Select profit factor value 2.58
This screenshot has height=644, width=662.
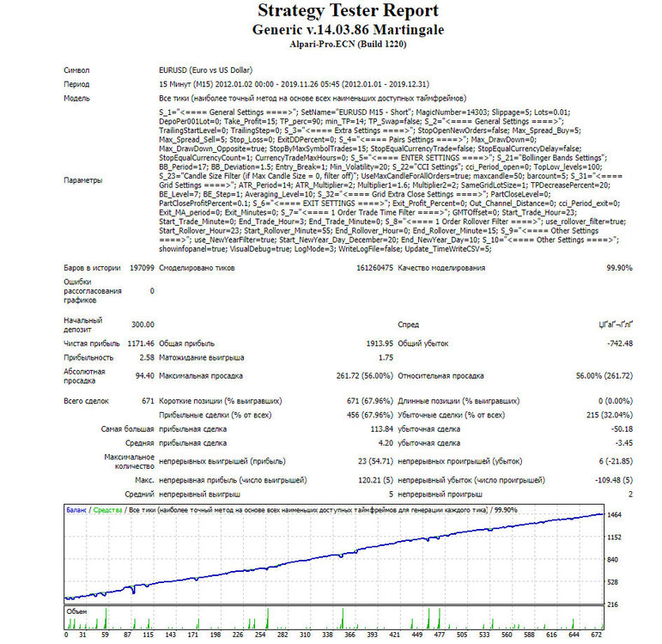(147, 357)
